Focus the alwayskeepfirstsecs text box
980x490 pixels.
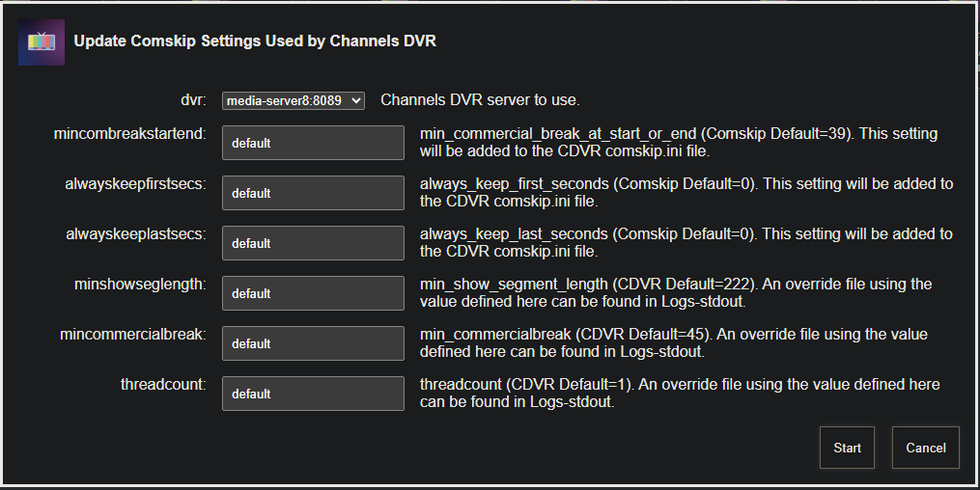[x=313, y=193]
